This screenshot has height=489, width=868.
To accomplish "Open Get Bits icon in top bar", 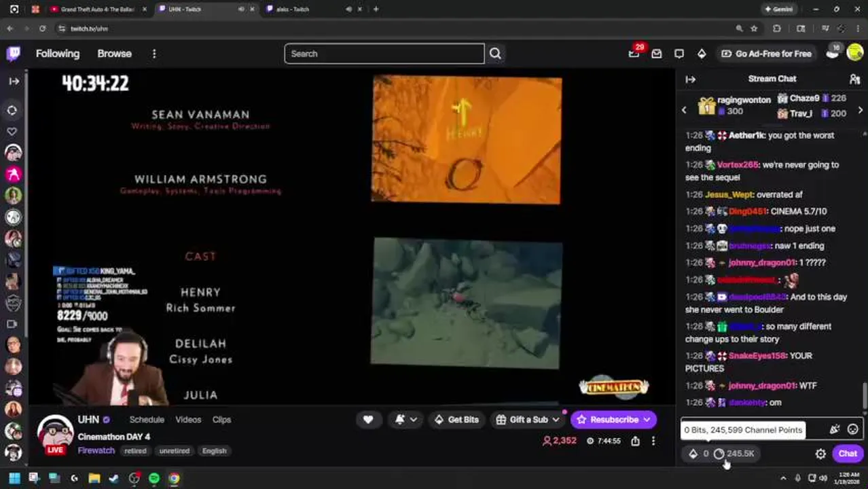I will point(702,54).
